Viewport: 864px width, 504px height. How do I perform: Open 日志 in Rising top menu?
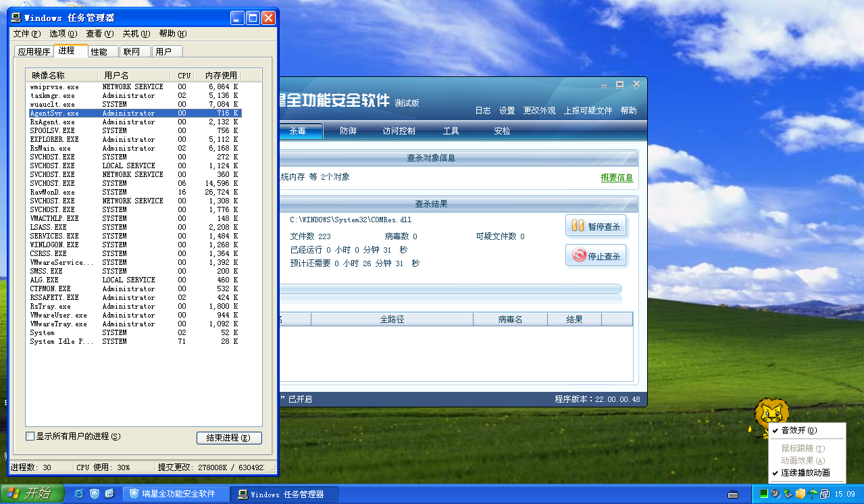[x=483, y=111]
